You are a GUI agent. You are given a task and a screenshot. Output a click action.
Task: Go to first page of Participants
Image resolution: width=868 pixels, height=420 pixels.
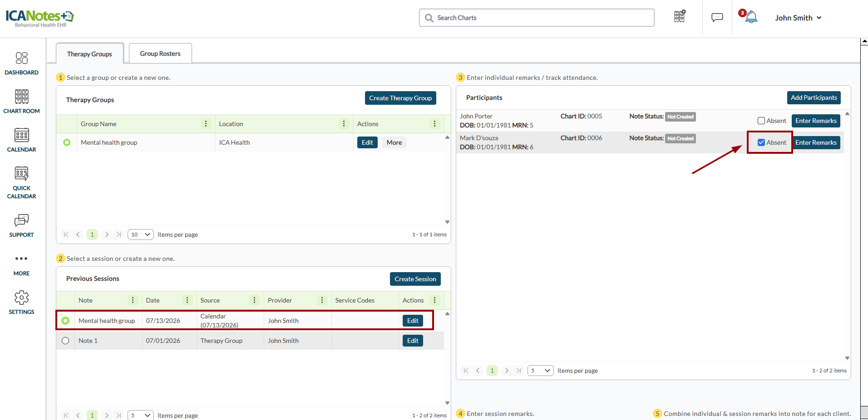(x=466, y=371)
